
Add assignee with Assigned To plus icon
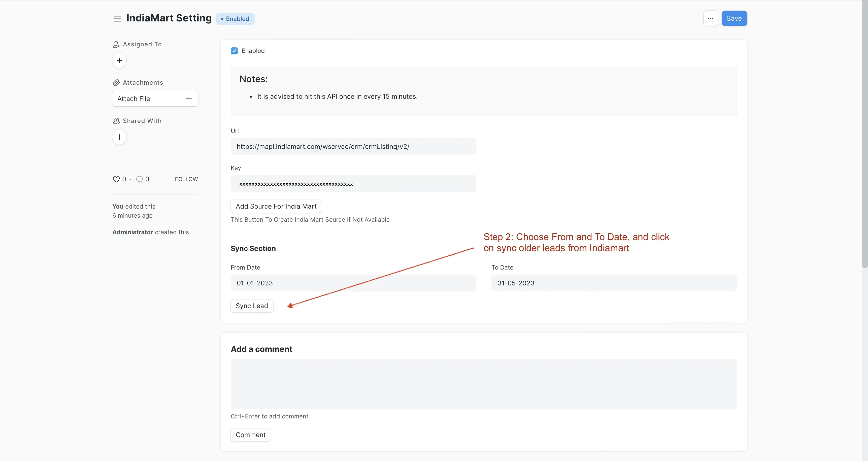[119, 61]
